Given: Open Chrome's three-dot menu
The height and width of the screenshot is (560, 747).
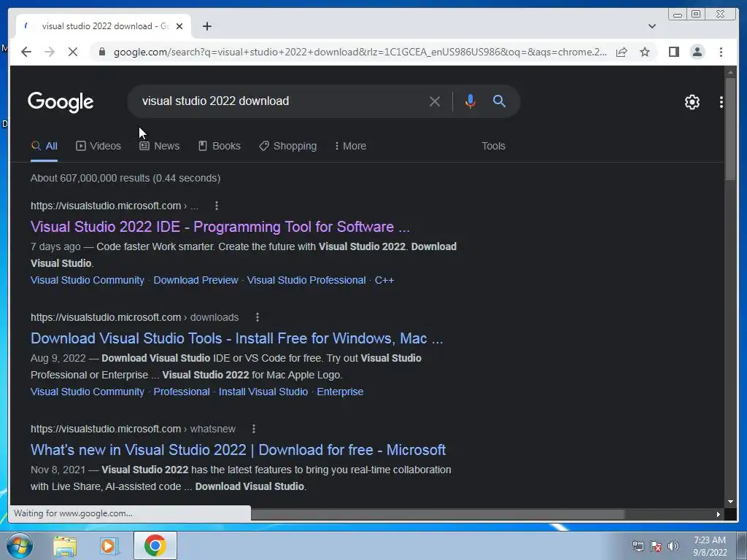Looking at the screenshot, I should (721, 52).
